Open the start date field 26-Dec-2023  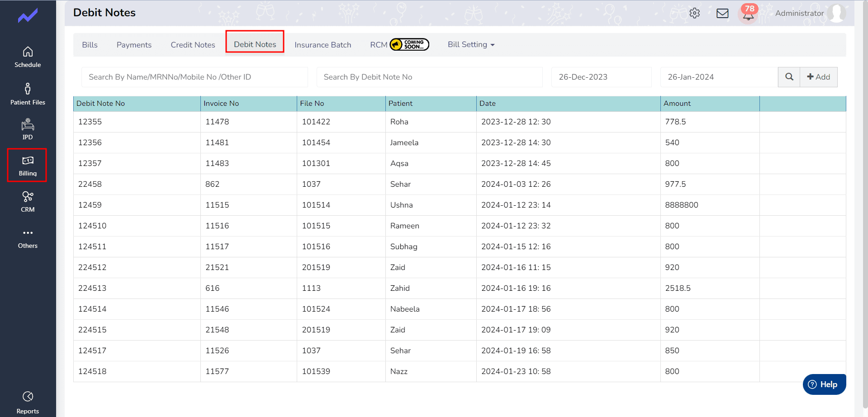click(602, 77)
